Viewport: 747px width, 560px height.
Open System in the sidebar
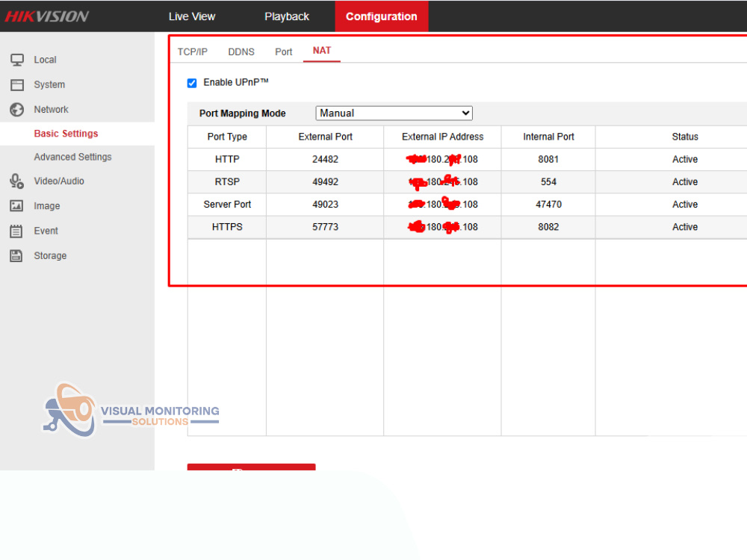point(49,85)
